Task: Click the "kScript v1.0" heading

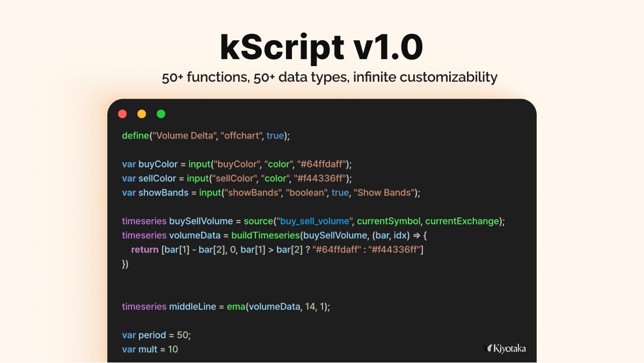Action: [321, 47]
